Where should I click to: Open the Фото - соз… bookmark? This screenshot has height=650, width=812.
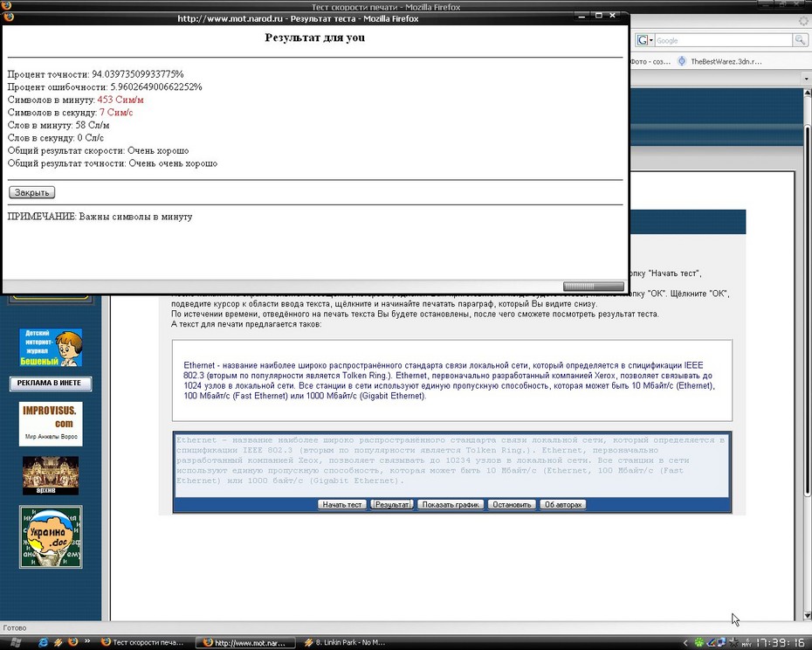coord(650,61)
